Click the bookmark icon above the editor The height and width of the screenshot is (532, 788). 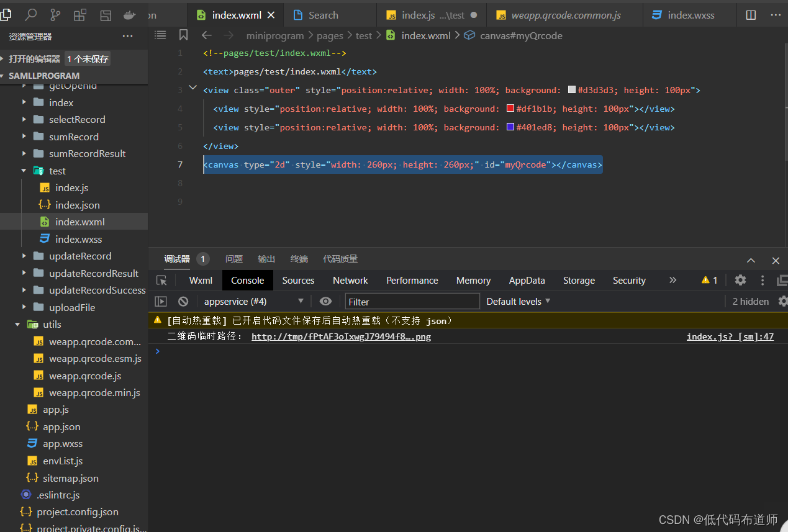[x=183, y=35]
